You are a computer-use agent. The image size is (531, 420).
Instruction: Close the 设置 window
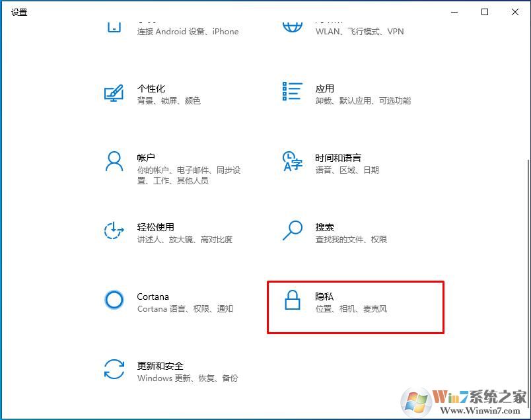coord(515,12)
